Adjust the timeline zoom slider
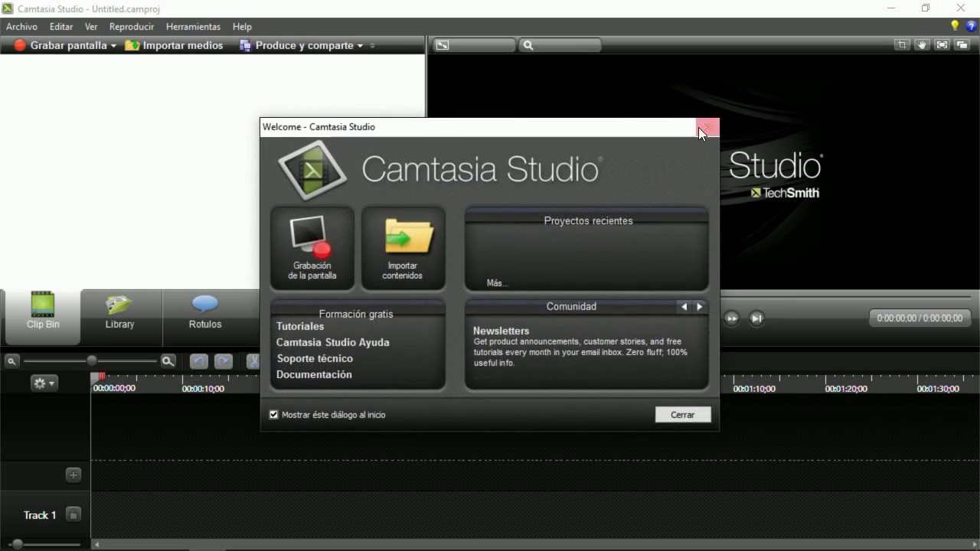Screen dimensions: 980x551 (x=92, y=360)
